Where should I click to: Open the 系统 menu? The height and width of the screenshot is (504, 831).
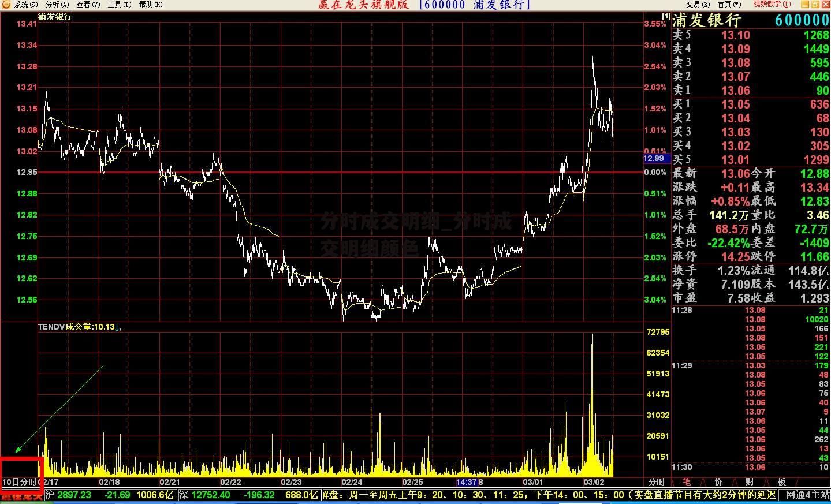pyautogui.click(x=26, y=5)
